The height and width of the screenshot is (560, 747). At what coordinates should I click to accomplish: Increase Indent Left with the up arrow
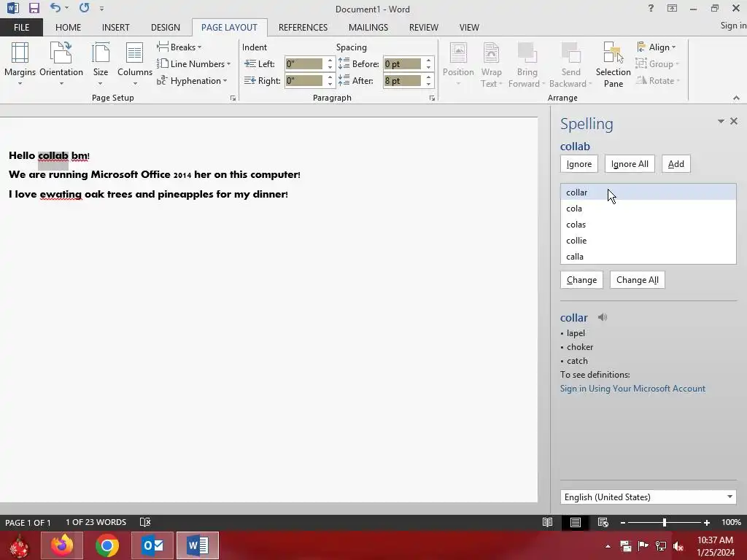click(330, 61)
